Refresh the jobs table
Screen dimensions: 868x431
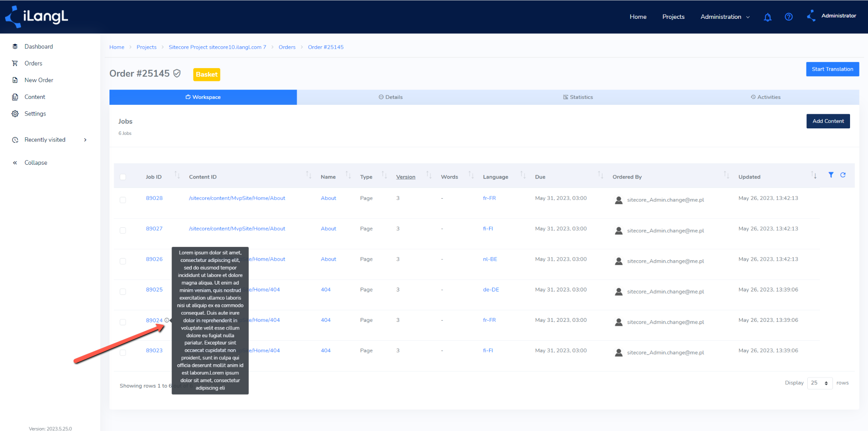click(x=843, y=175)
